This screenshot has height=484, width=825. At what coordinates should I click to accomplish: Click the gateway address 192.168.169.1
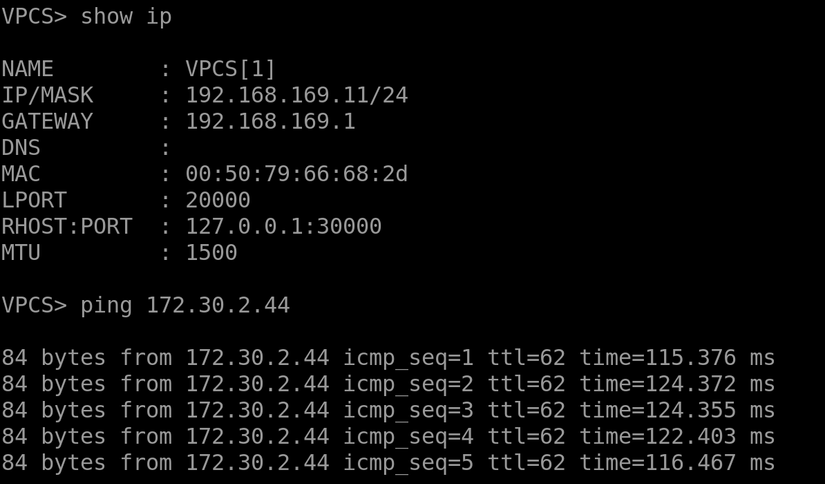[x=270, y=122]
